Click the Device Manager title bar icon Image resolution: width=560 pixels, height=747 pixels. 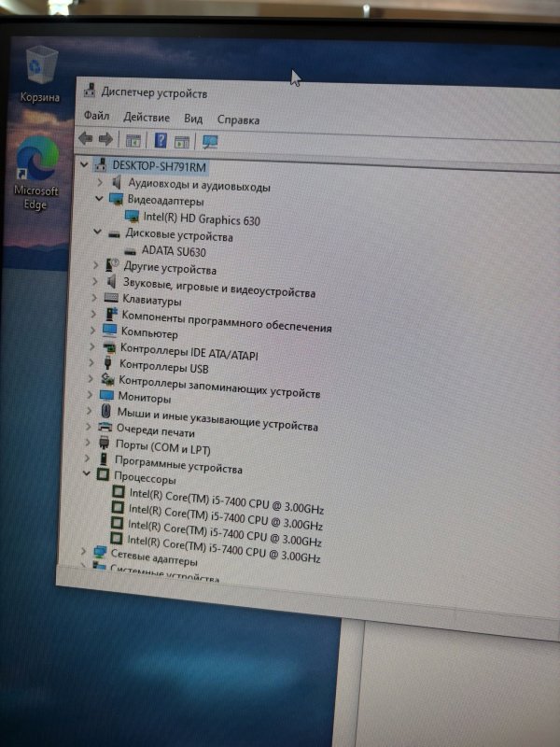(x=89, y=90)
